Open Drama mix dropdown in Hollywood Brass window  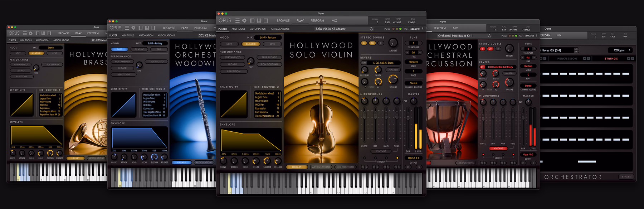[x=51, y=48]
